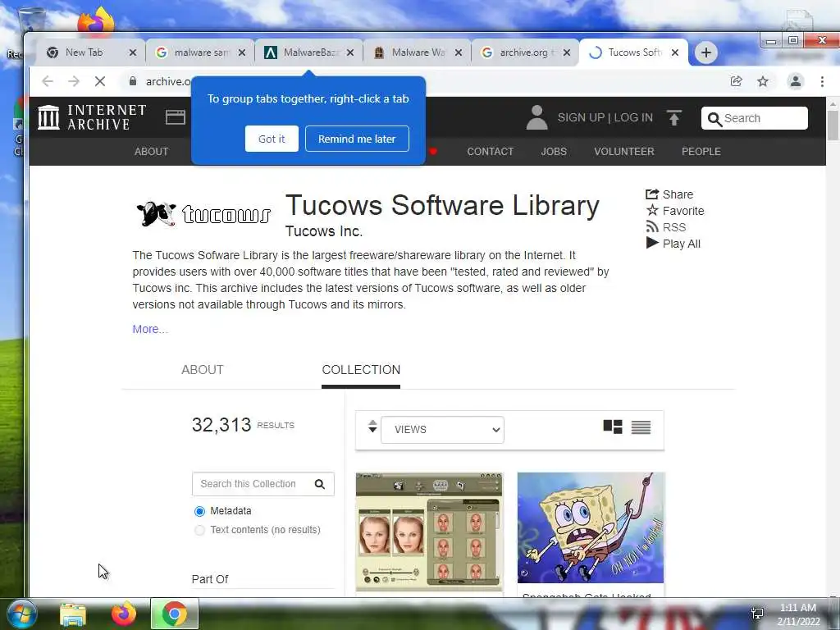Image resolution: width=840 pixels, height=630 pixels.
Task: Click the browser forward arrow
Action: pyautogui.click(x=73, y=81)
